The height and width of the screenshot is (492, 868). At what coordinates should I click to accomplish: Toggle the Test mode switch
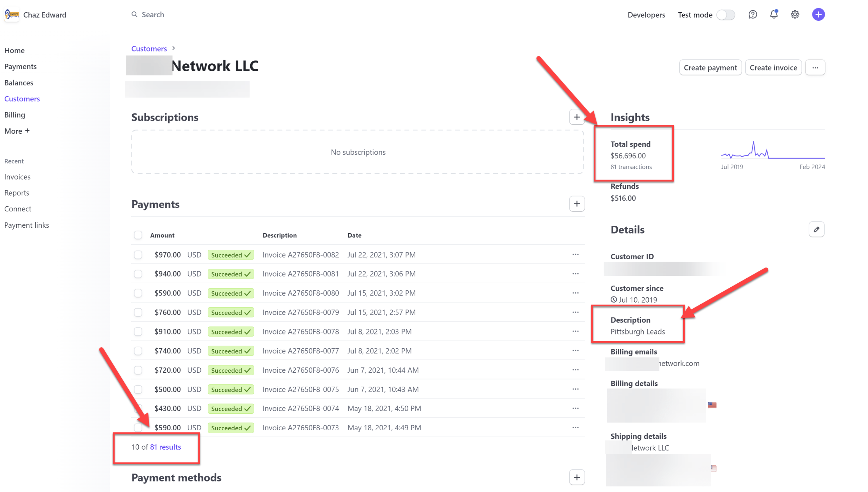click(x=725, y=15)
